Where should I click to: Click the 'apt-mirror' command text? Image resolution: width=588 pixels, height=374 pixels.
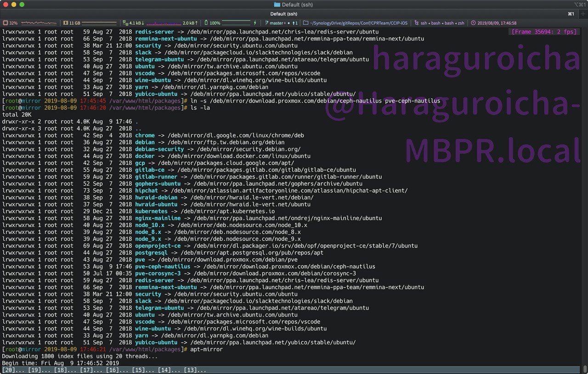[x=205, y=349]
